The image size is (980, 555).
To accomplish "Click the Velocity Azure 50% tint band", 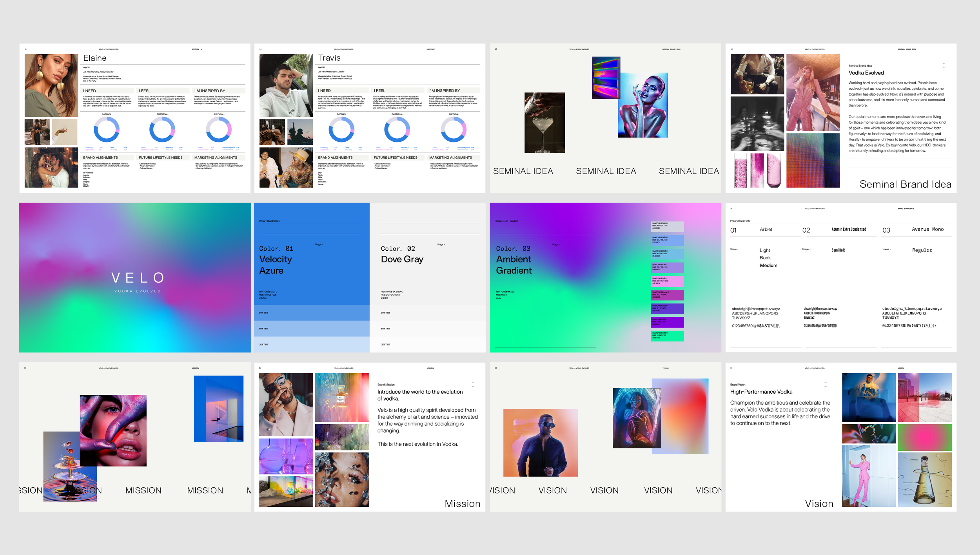I will (312, 329).
